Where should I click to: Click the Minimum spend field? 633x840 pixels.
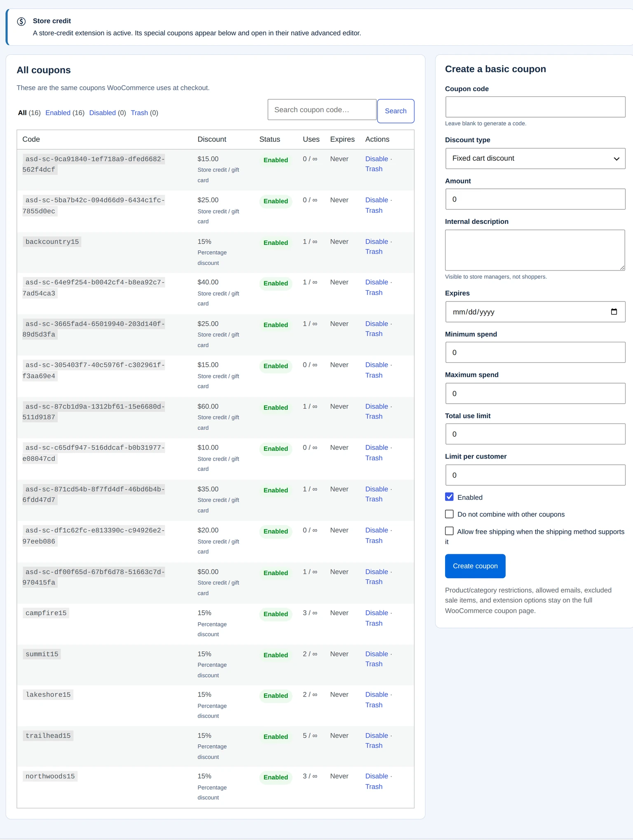pos(535,353)
